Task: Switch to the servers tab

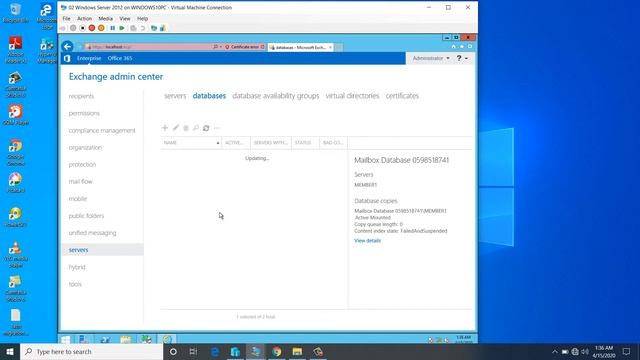Action: point(175,96)
